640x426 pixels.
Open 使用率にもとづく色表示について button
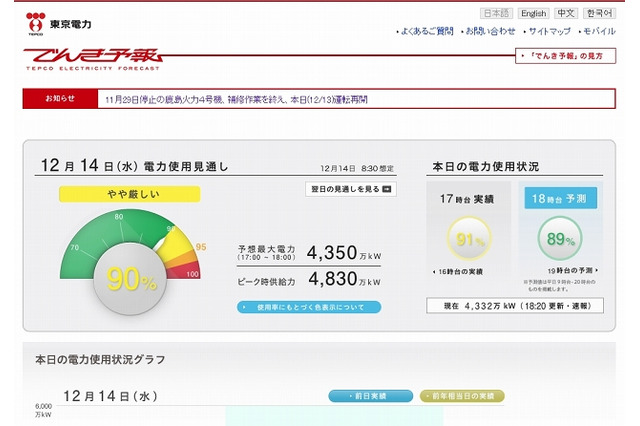pyautogui.click(x=309, y=307)
